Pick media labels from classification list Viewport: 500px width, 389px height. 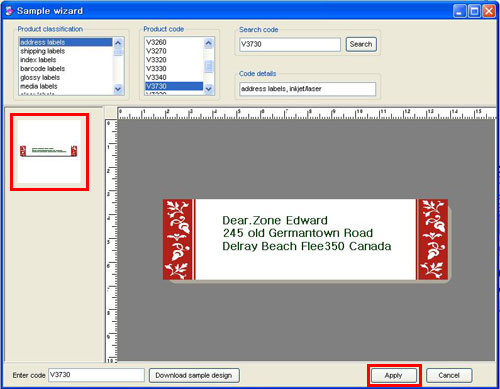pyautogui.click(x=39, y=86)
